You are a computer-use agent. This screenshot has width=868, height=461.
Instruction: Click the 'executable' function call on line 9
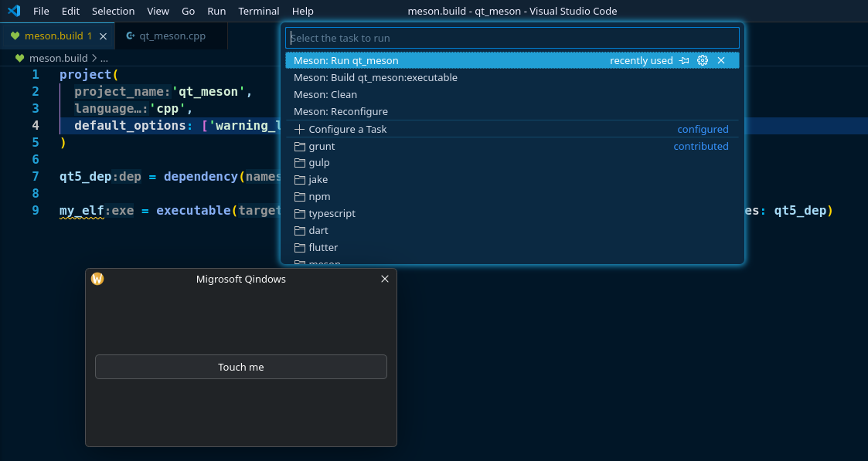pyautogui.click(x=194, y=211)
